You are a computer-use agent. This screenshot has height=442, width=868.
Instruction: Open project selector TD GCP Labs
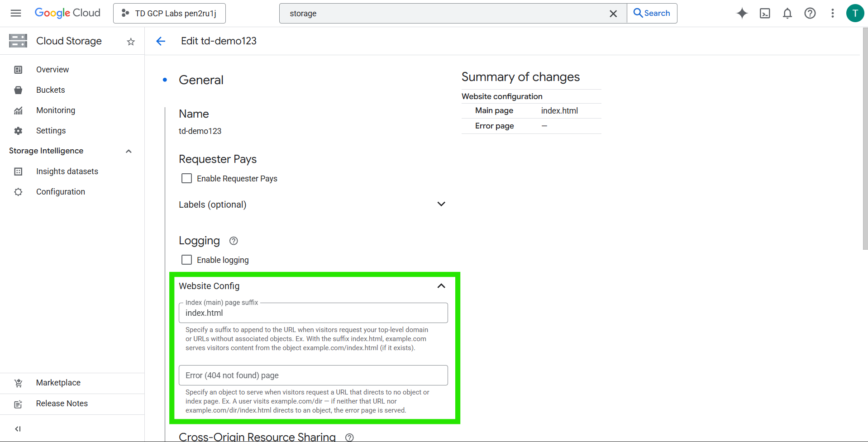click(x=169, y=14)
